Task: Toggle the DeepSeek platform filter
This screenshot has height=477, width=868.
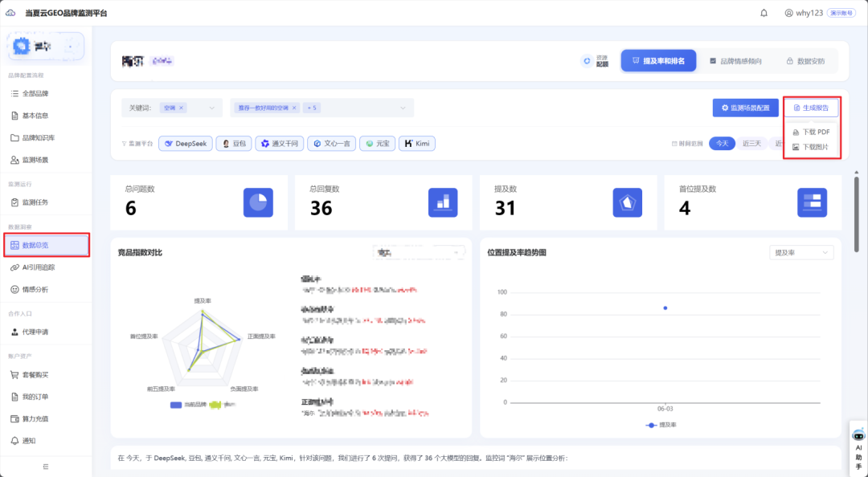Action: pos(186,143)
